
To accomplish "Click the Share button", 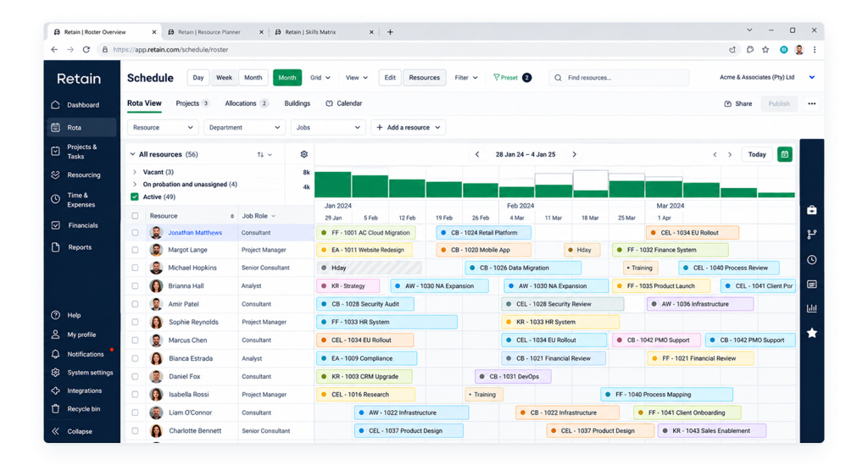I will [738, 103].
